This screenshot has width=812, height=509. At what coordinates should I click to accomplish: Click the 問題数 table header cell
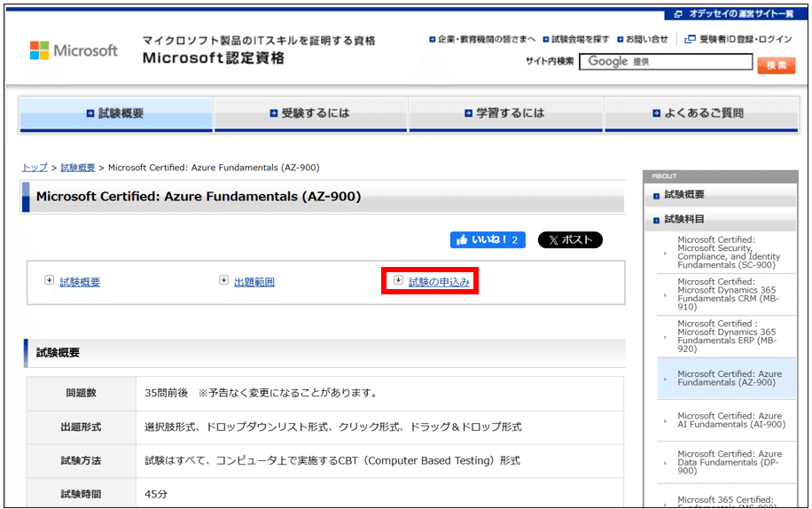point(82,394)
